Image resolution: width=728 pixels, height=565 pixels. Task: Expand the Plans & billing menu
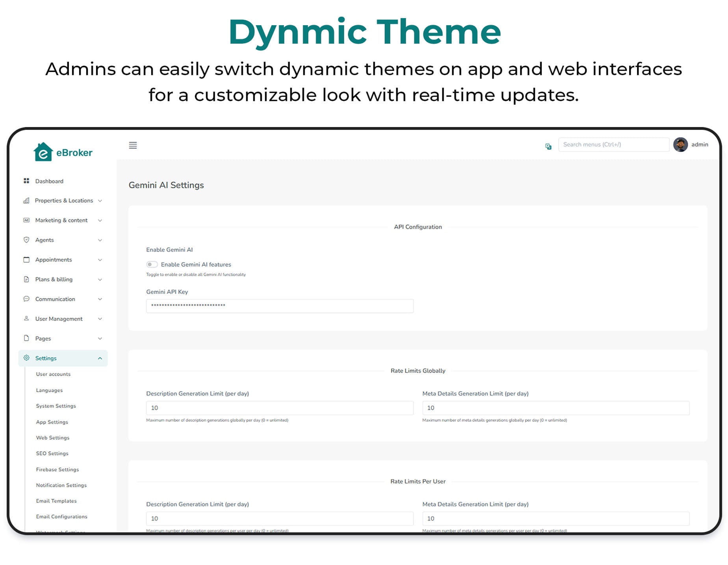100,279
